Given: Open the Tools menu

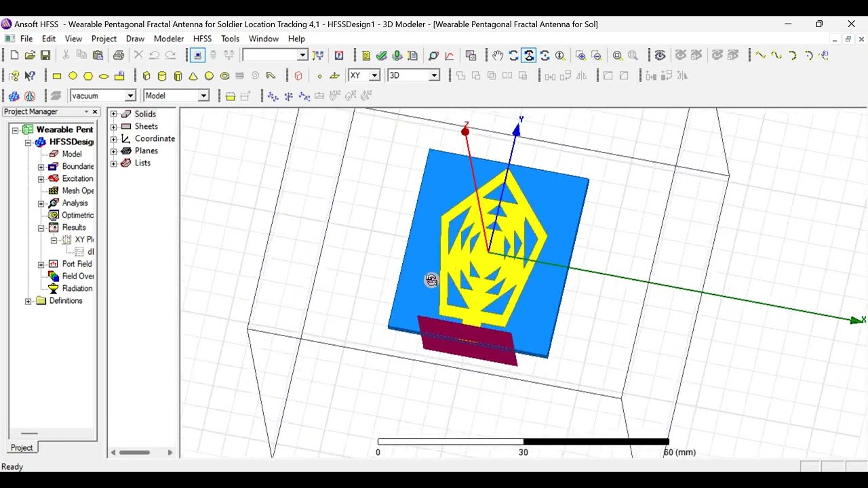Looking at the screenshot, I should pyautogui.click(x=230, y=39).
